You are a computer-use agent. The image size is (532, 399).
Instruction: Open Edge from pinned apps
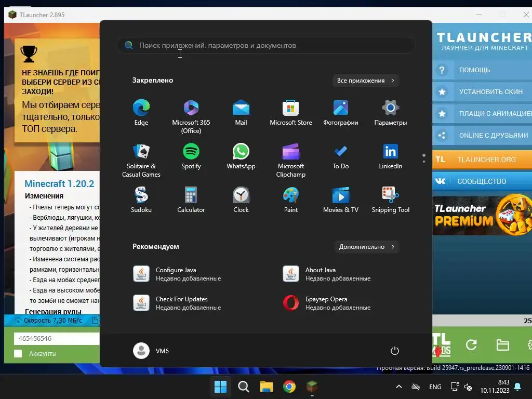click(141, 113)
